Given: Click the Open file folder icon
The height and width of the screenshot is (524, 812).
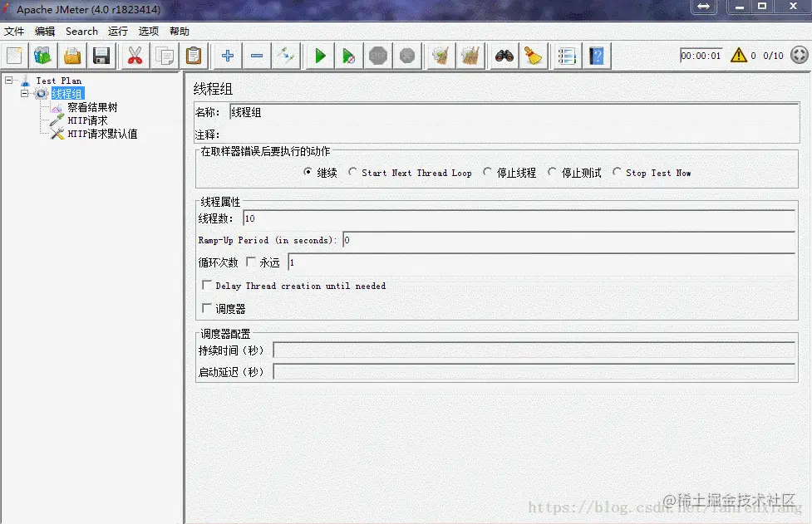Looking at the screenshot, I should point(72,56).
